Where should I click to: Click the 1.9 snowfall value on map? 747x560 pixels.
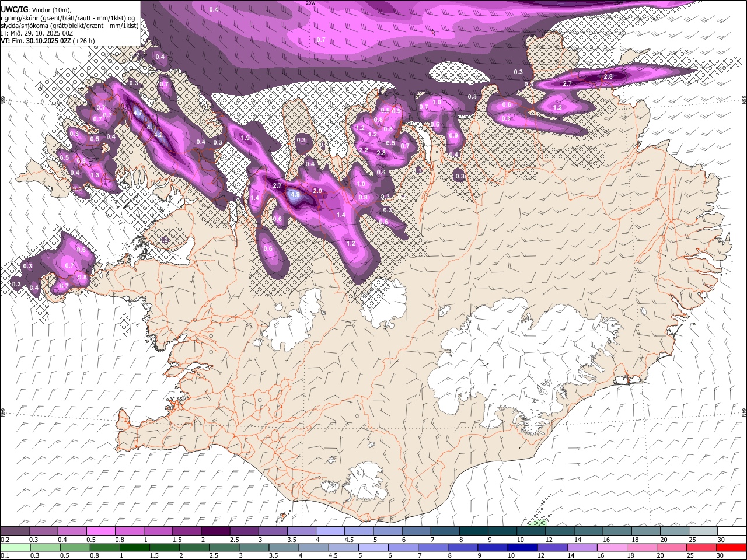point(245,138)
